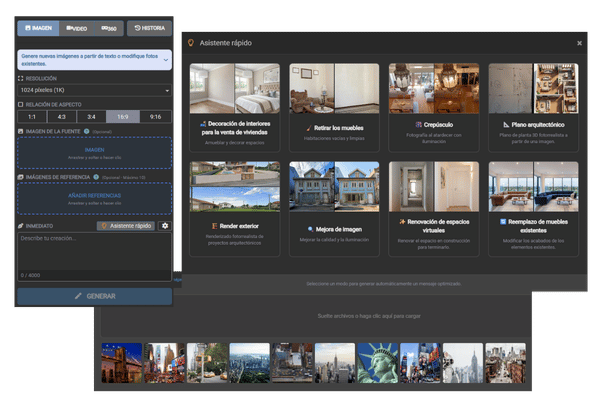Switch to the IMAGEN tab

click(38, 28)
